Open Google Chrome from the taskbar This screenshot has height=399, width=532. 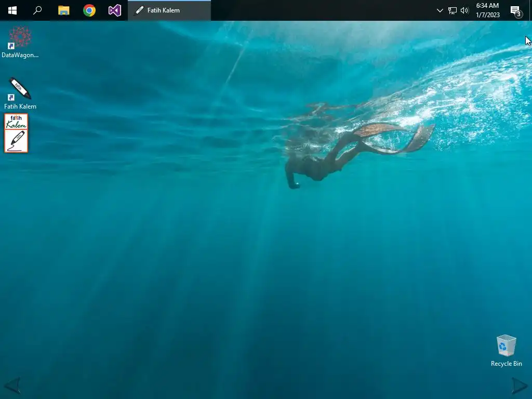click(x=89, y=10)
